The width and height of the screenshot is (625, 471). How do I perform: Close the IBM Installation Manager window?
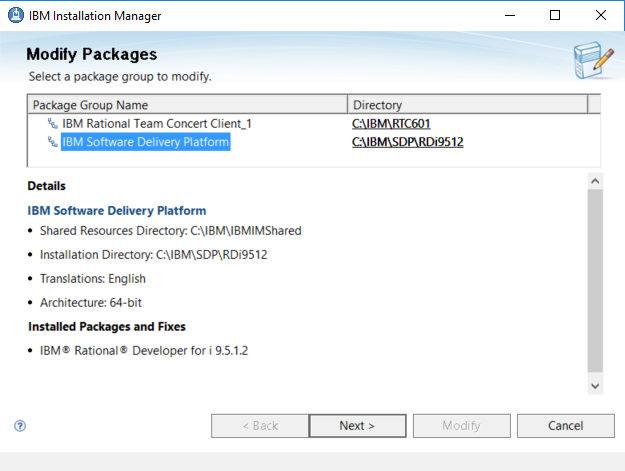click(x=601, y=16)
